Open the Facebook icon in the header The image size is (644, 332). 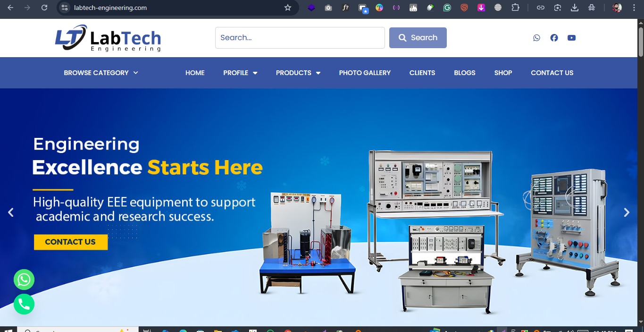[x=554, y=38]
